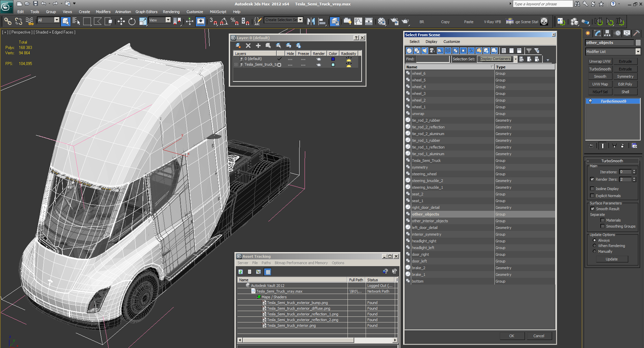
Task: Click the Update button
Action: coord(611,259)
